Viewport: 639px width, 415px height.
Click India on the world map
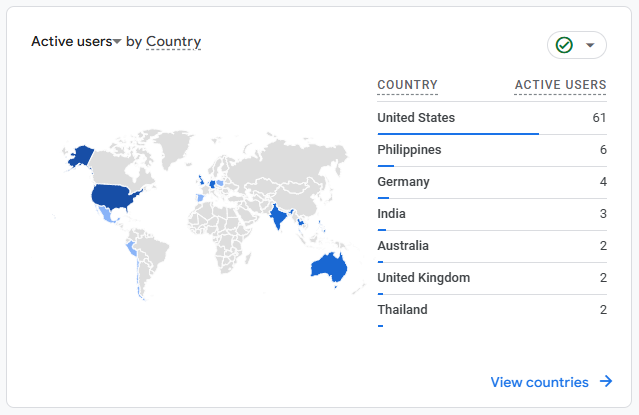click(278, 215)
